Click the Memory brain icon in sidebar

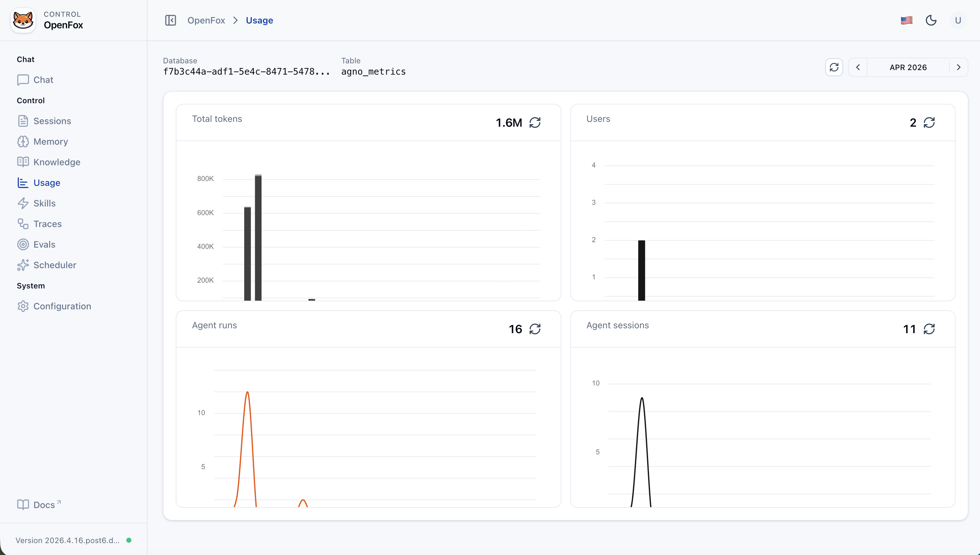(x=23, y=141)
